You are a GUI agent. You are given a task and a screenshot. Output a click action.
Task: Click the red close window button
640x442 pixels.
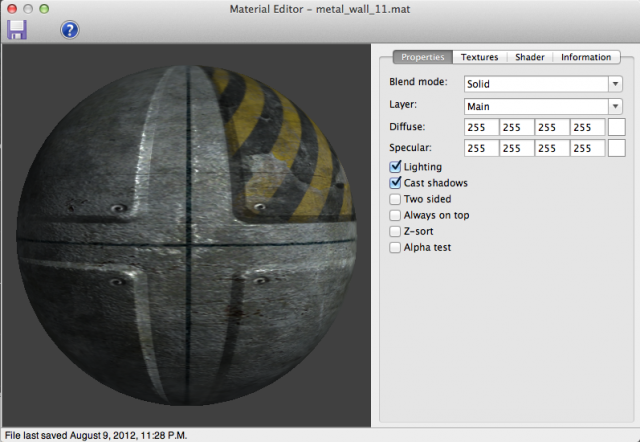point(11,8)
